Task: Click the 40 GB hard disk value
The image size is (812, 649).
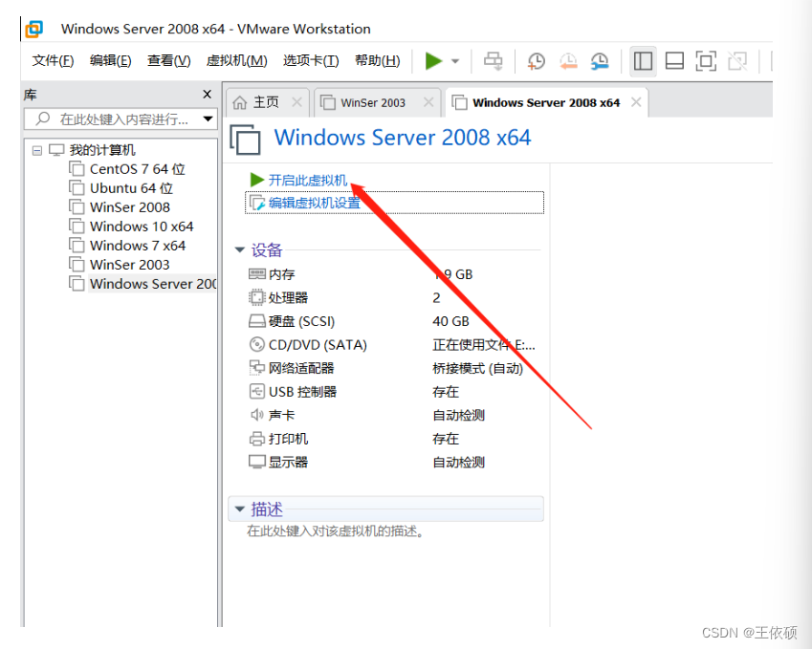Action: [x=451, y=321]
